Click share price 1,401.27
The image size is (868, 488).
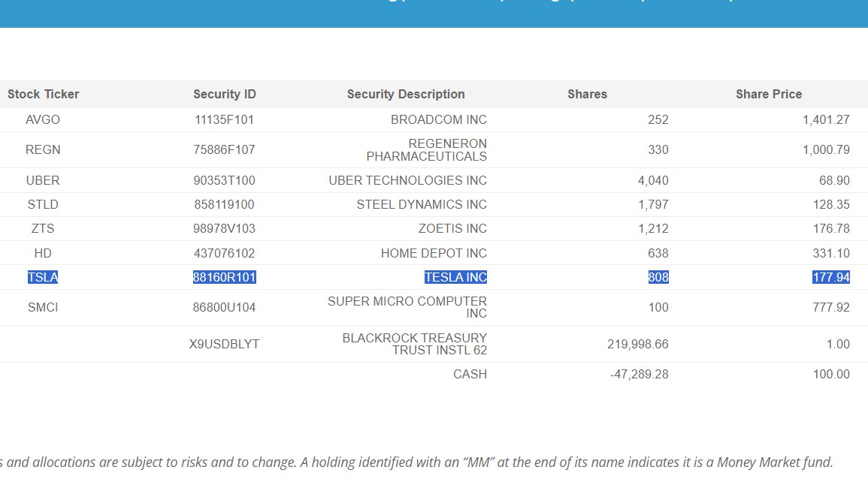pos(826,119)
